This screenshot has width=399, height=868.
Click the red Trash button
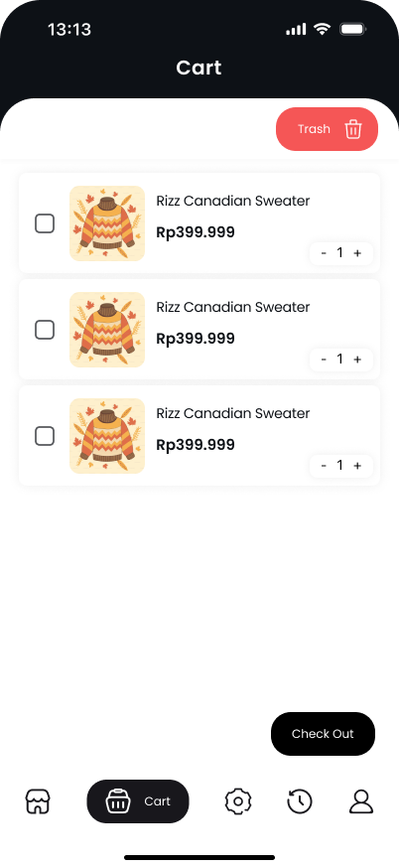tap(328, 129)
